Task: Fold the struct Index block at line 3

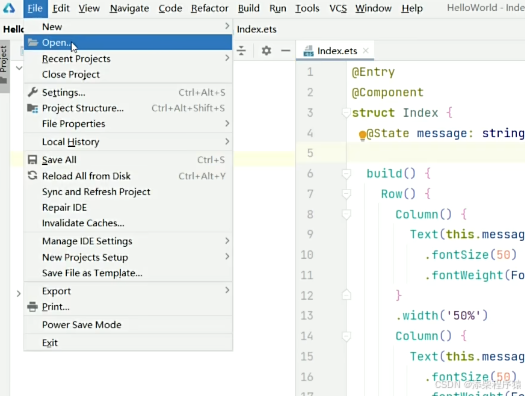Action: tap(346, 113)
